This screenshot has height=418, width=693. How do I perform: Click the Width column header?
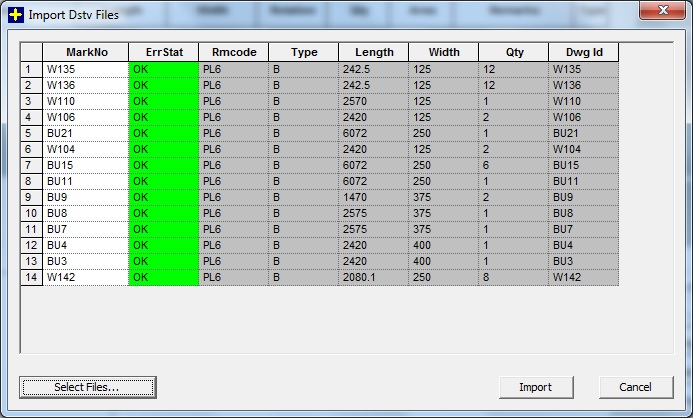click(x=443, y=52)
